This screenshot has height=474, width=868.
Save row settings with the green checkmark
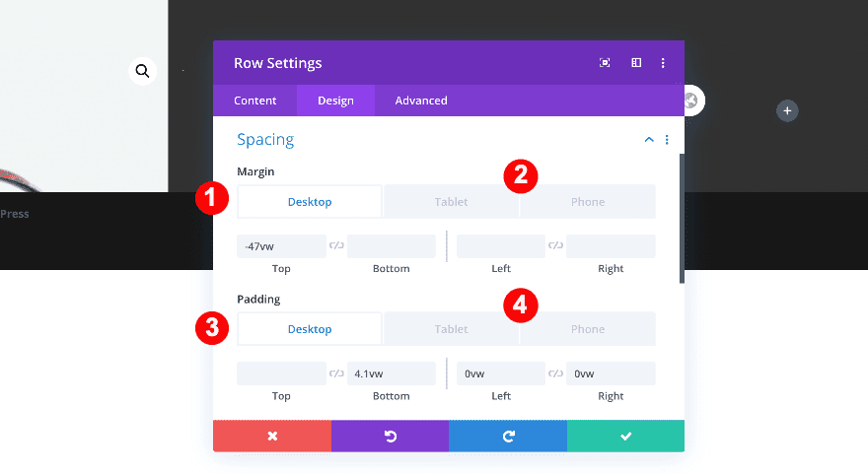click(625, 436)
